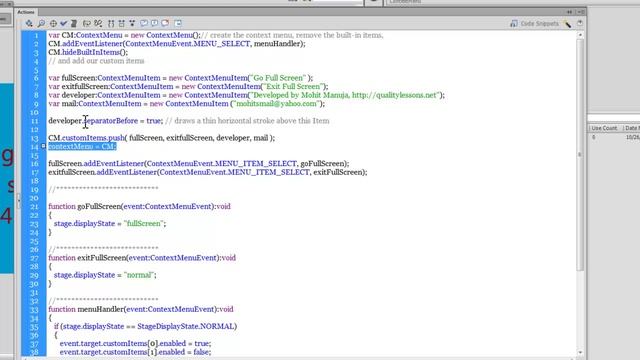Click the Use Count value 0 cell

tap(593, 137)
